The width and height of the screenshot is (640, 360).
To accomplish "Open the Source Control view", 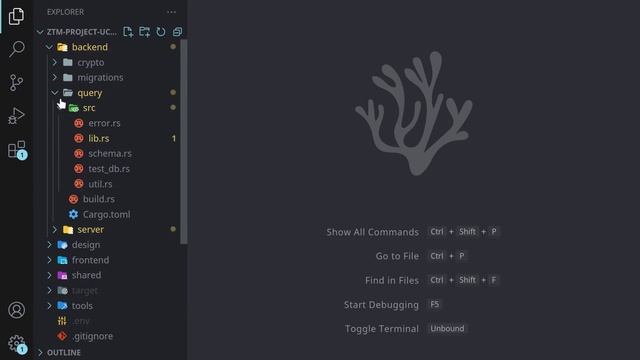I will 16,82.
